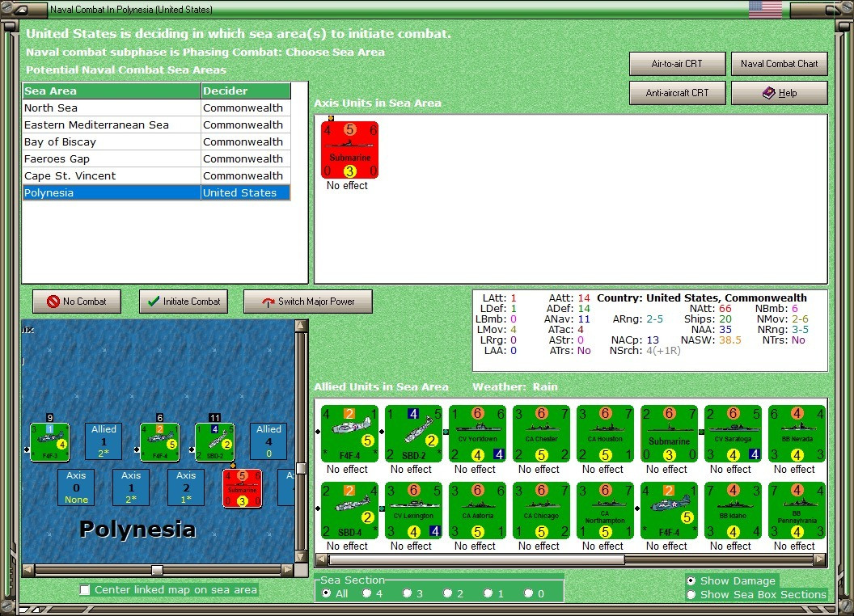Click the No Combat button
This screenshot has height=616, width=854.
tap(77, 302)
